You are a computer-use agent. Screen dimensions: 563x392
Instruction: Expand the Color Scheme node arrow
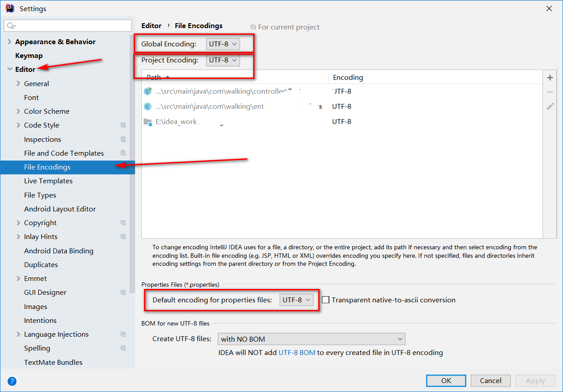click(x=18, y=111)
